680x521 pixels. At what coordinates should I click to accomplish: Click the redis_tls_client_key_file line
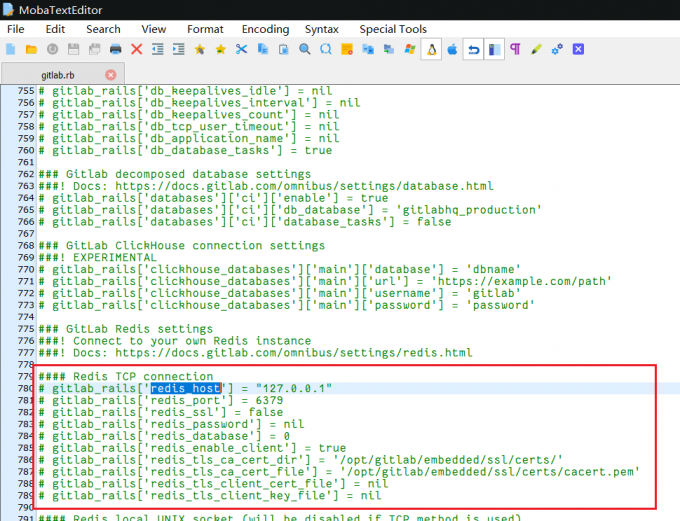click(210, 495)
